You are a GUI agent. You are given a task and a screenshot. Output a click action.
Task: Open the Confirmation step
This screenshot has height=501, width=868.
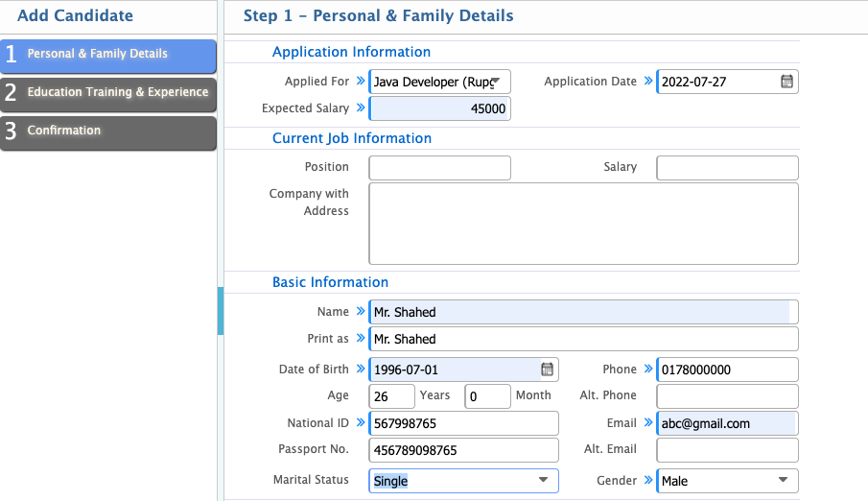[x=108, y=131]
